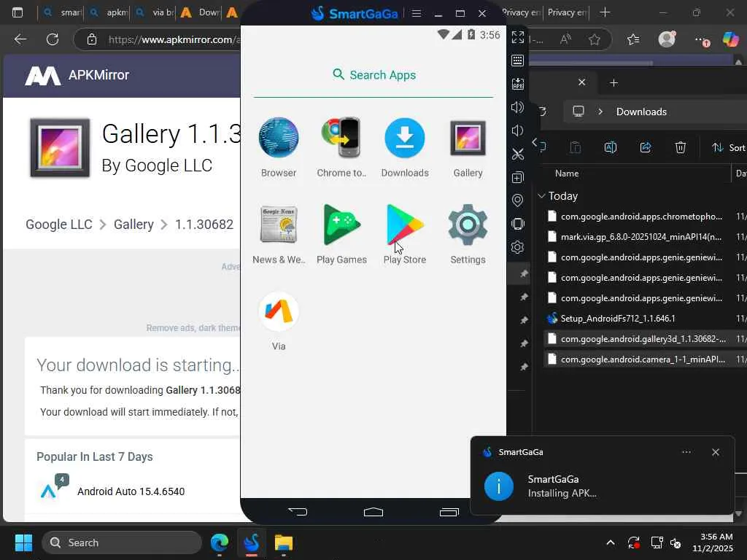This screenshot has height=560, width=747.
Task: Click the SmartGaGa fullscreen toggle icon
Action: tap(517, 36)
